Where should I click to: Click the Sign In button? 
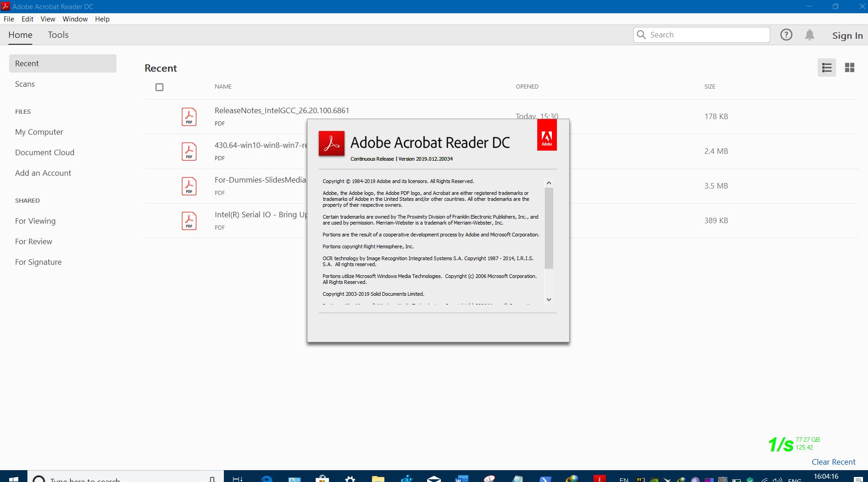(x=847, y=35)
